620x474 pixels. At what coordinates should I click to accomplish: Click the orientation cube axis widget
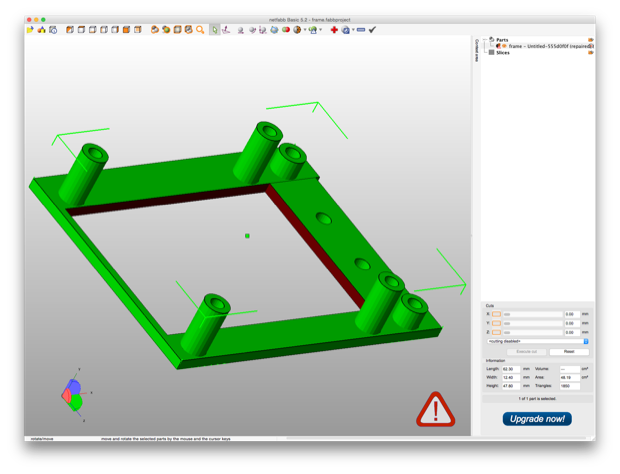(x=72, y=395)
